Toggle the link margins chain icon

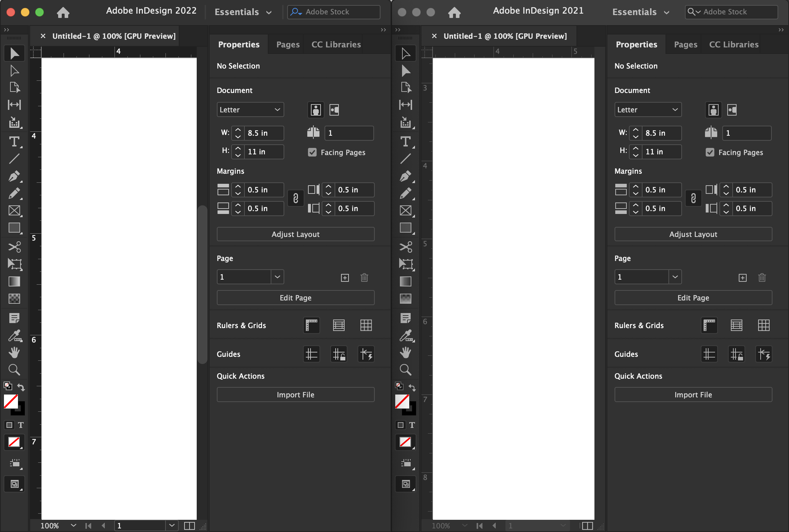coord(295,198)
